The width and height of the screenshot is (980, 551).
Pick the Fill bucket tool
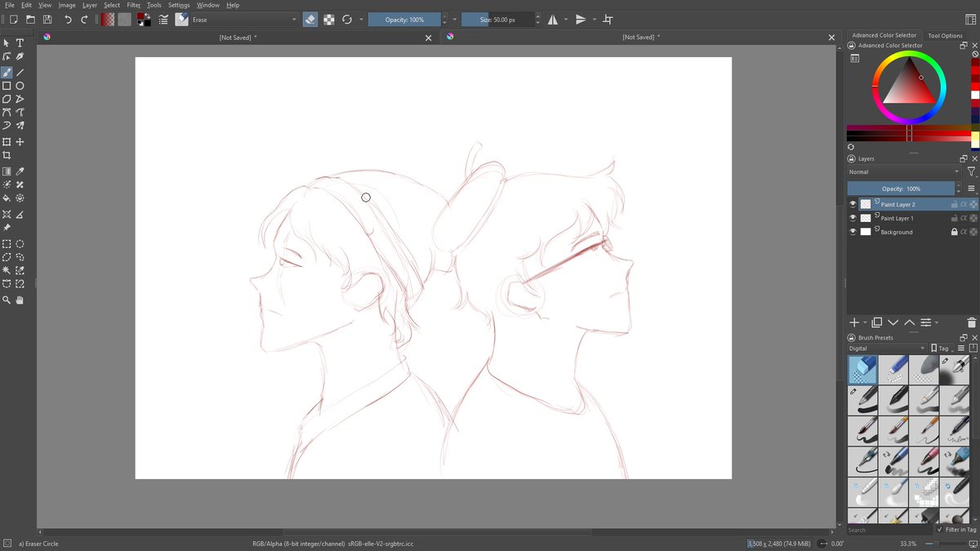click(7, 198)
